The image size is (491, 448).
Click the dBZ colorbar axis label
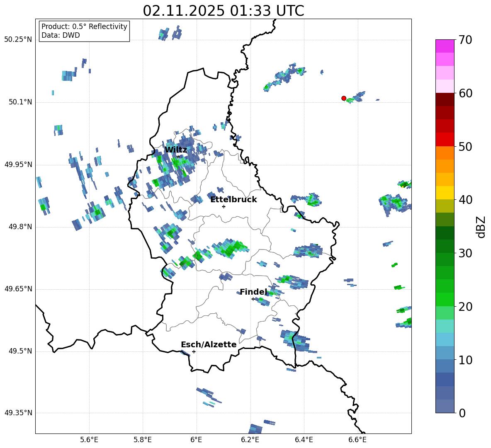click(x=481, y=227)
